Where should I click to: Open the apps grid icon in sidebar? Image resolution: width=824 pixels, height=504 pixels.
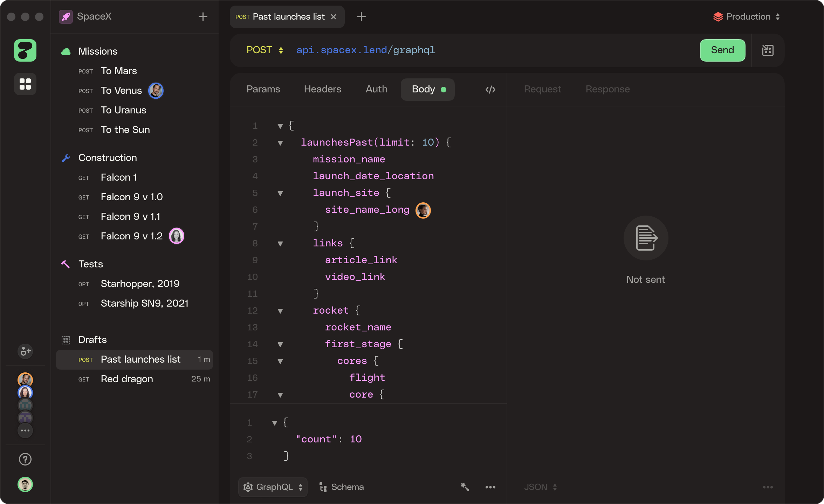(x=25, y=84)
